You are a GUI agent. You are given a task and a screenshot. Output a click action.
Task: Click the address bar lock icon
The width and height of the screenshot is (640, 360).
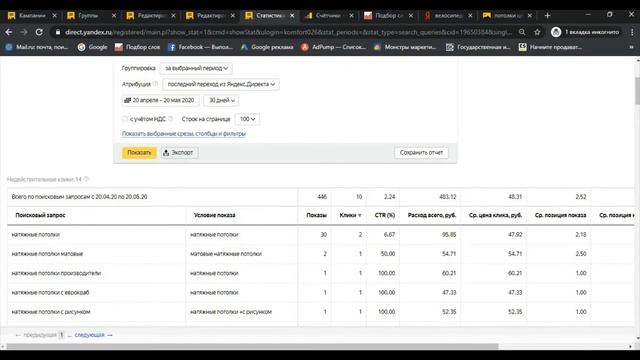58,32
